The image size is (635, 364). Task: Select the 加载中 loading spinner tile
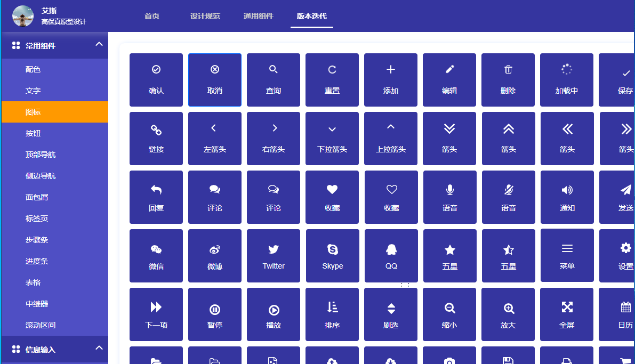pyautogui.click(x=567, y=80)
